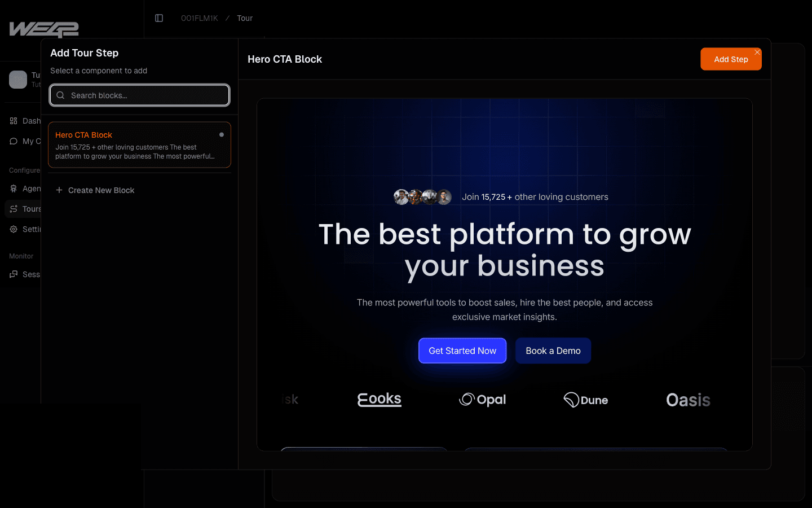Click the Settings gear icon in the sidebar
Screen dimensions: 812x508
click(x=14, y=229)
